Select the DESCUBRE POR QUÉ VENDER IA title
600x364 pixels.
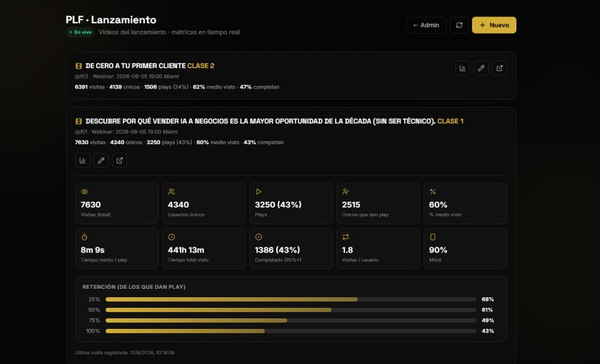click(261, 122)
